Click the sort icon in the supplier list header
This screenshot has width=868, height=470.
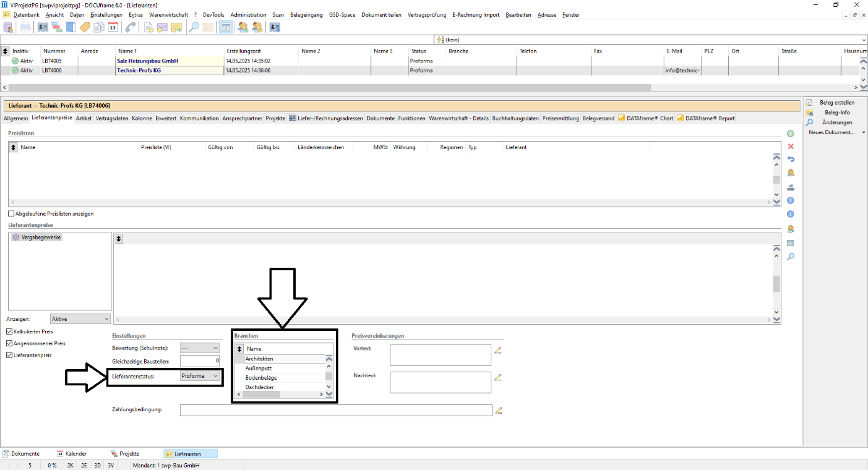pyautogui.click(x=6, y=51)
